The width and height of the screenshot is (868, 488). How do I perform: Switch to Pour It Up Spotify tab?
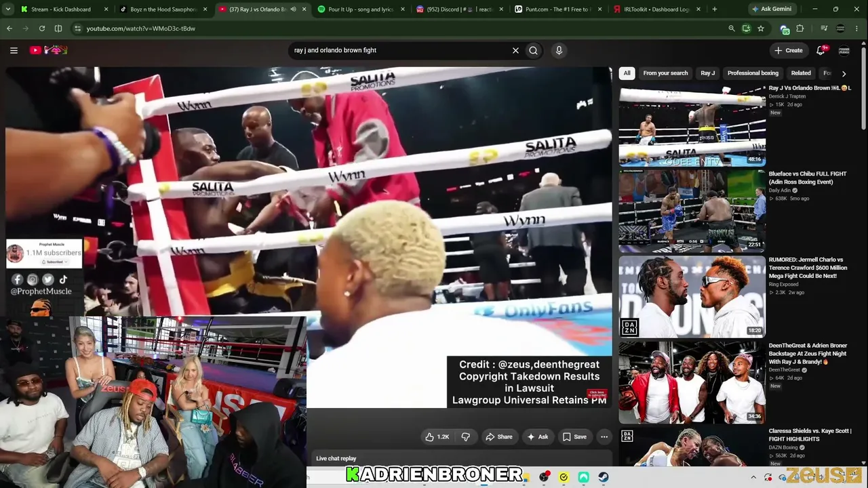(360, 9)
